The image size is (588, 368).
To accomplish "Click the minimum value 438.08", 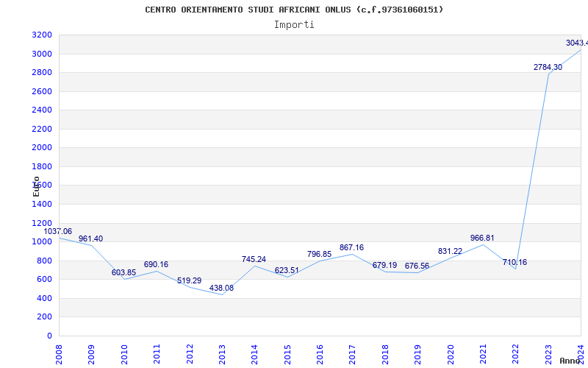I will (x=221, y=289).
